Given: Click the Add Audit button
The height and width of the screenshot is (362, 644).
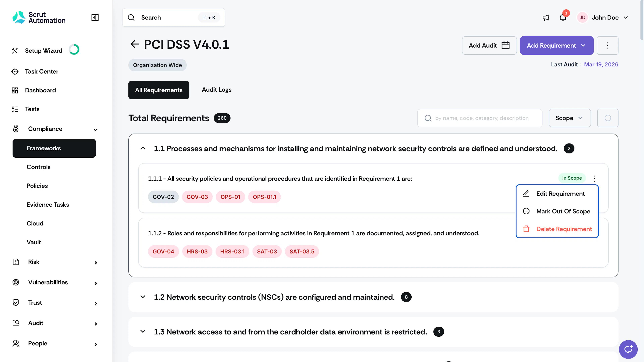Looking at the screenshot, I should coord(489,45).
